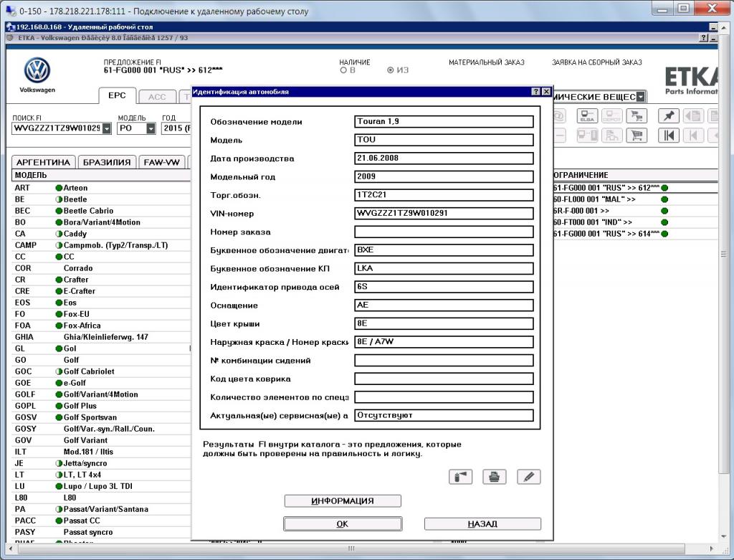
Task: Expand the ПОИСК FI VIN dropdown
Action: click(x=107, y=128)
